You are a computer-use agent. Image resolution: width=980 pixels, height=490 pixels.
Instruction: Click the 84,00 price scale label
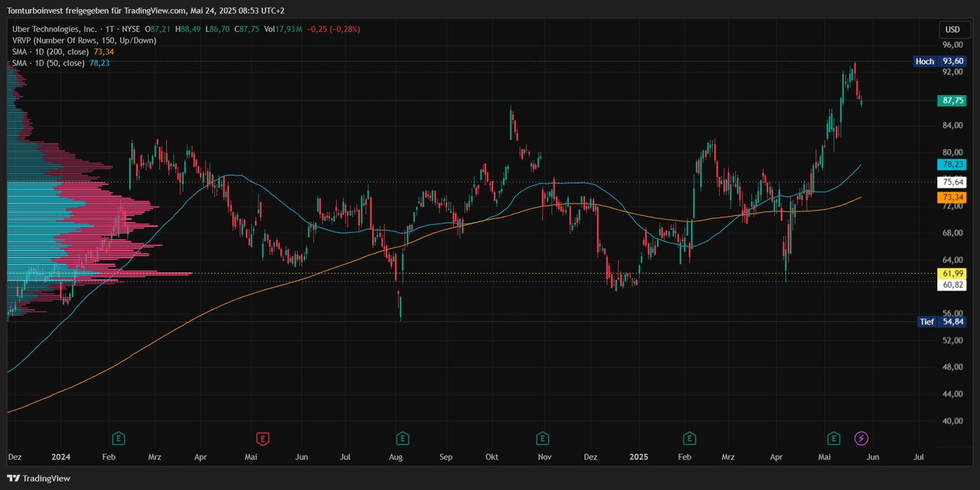952,126
